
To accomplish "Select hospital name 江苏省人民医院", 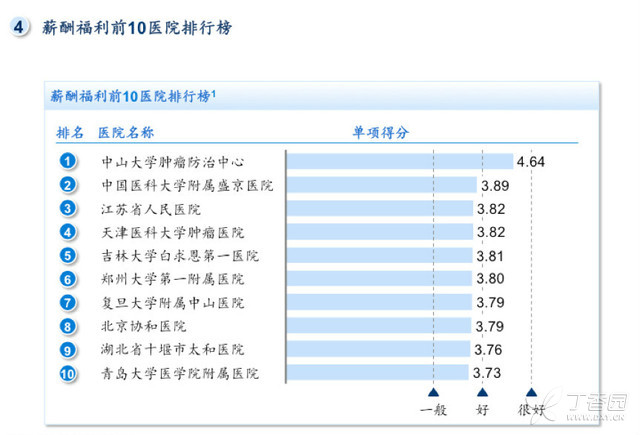I will point(151,209).
